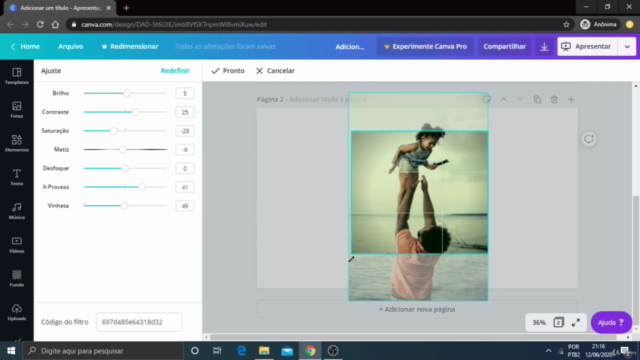Click Experimente Canva Pro

425,47
